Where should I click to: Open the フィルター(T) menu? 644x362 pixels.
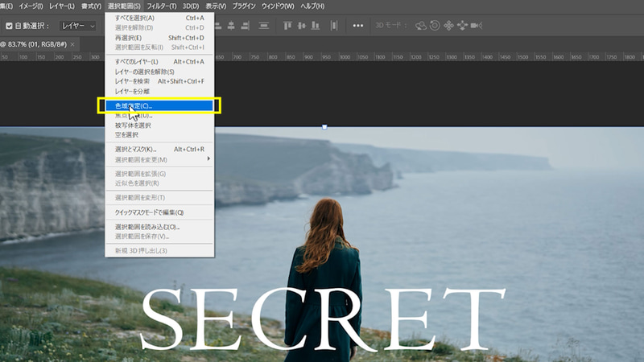pos(162,6)
